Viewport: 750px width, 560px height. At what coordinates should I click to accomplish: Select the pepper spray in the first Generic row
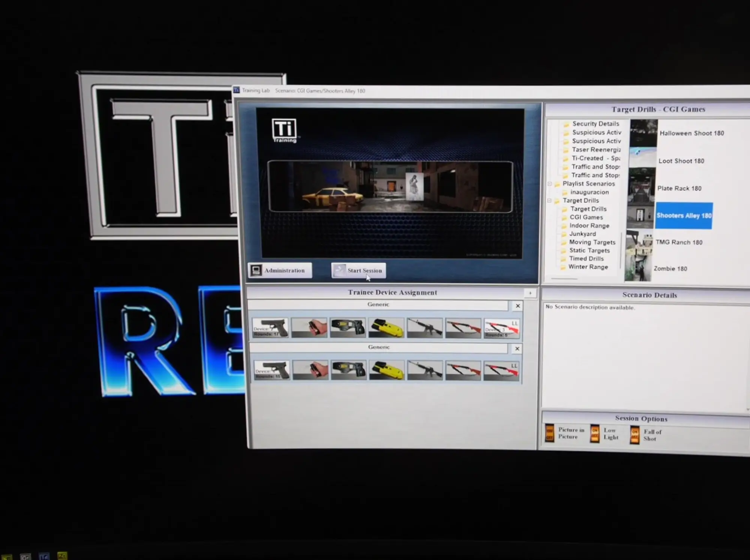(x=309, y=327)
